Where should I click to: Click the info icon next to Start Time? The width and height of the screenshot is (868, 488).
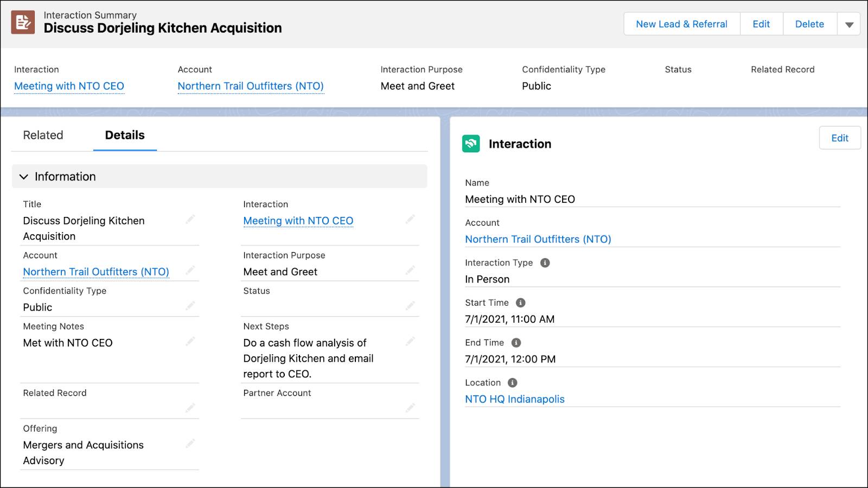point(520,303)
